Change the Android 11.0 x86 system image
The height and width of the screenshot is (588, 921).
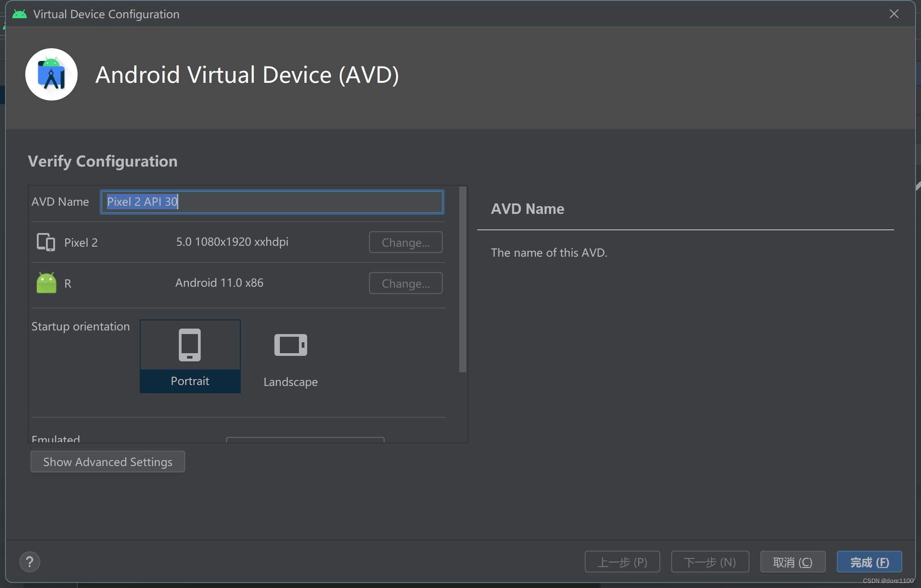pyautogui.click(x=405, y=283)
